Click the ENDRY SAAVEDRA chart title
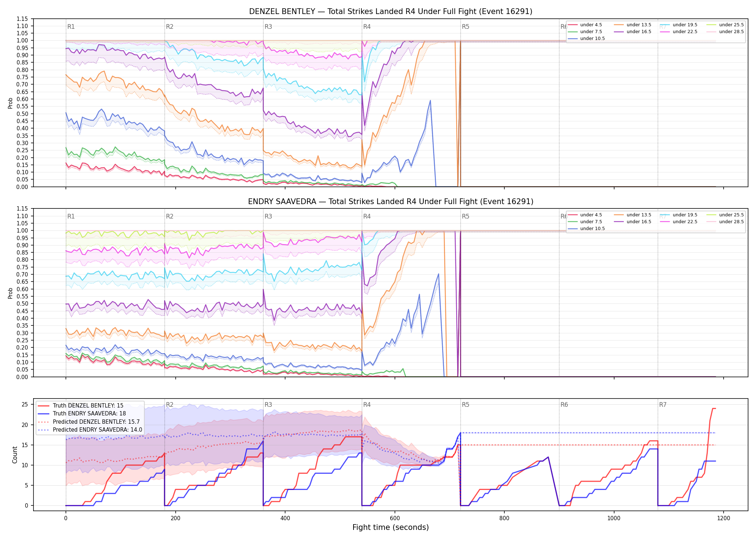Viewport: 756px width, 540px height. (391, 202)
